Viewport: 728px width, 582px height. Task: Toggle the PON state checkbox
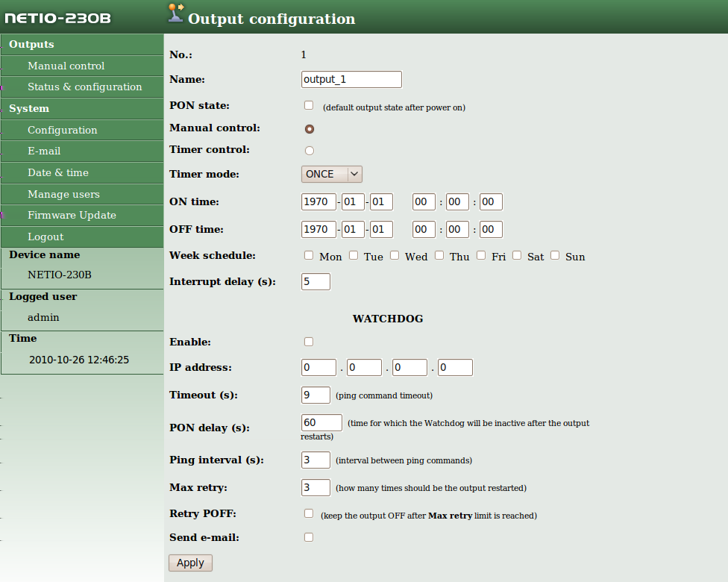coord(309,105)
